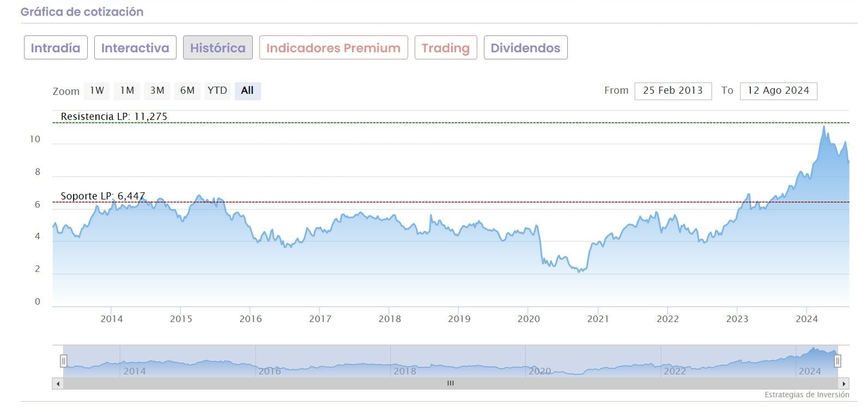
Task: Edit the To date field
Action: tap(778, 90)
